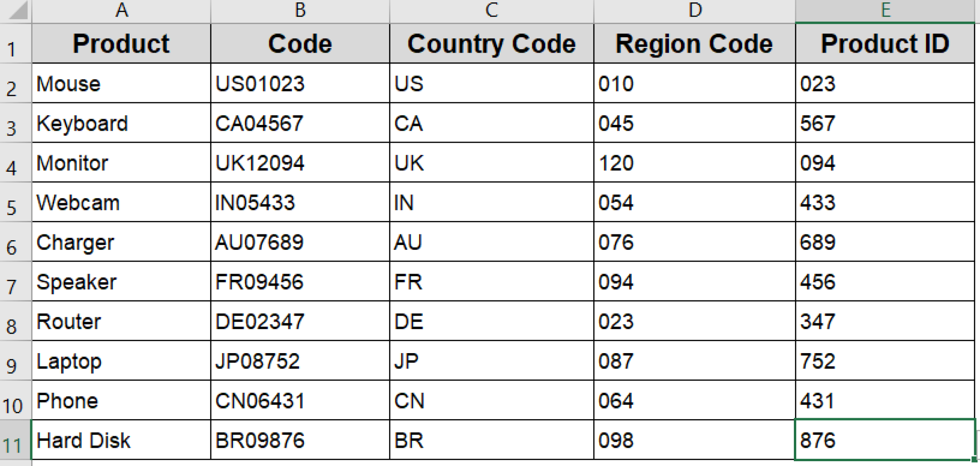Screen dimensions: 980x466
Task: Select column A header
Action: coord(121,9)
